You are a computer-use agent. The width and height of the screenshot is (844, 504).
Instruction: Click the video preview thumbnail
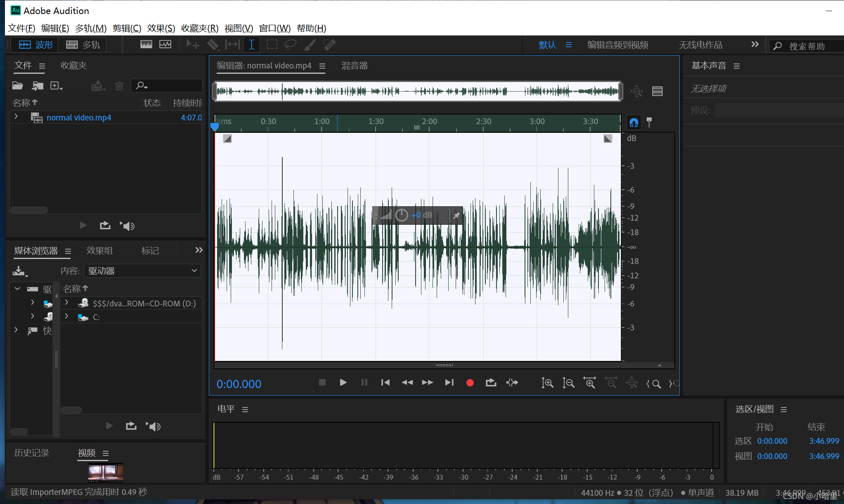tap(105, 472)
